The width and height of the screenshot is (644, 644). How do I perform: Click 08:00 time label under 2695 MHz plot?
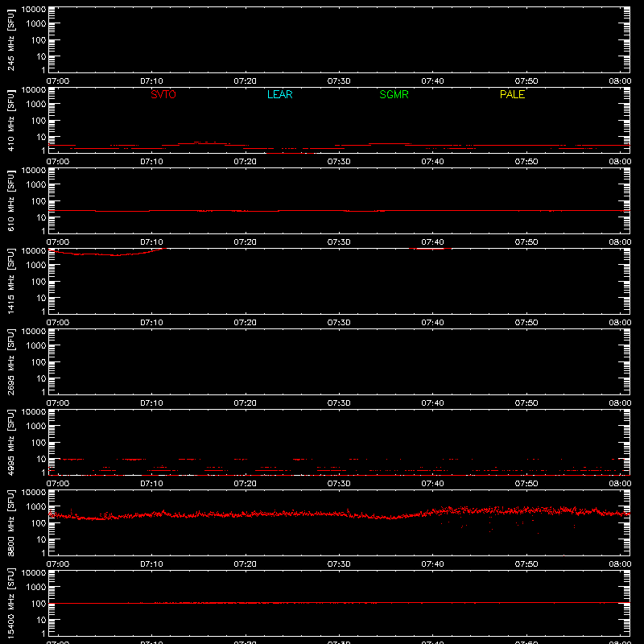620,403
